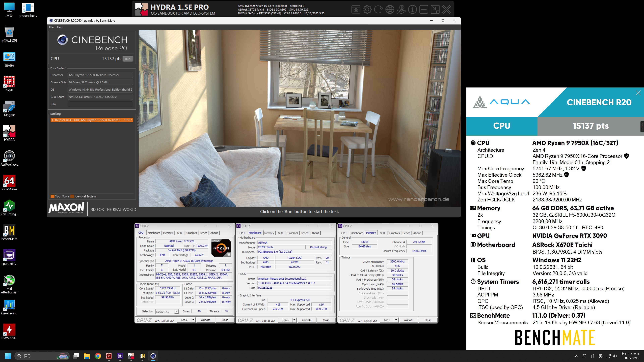Open HYDRA info icon
Viewport: 644px width, 362px height.
[412, 10]
